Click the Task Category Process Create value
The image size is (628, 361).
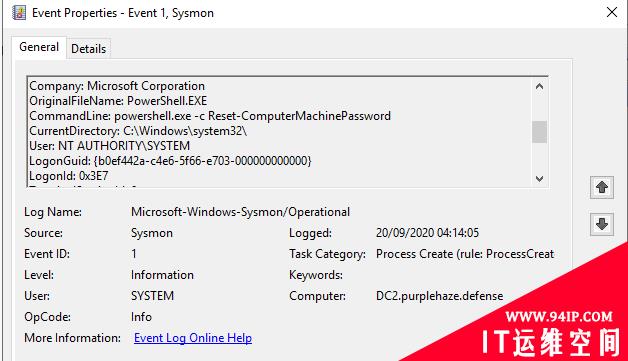465,254
